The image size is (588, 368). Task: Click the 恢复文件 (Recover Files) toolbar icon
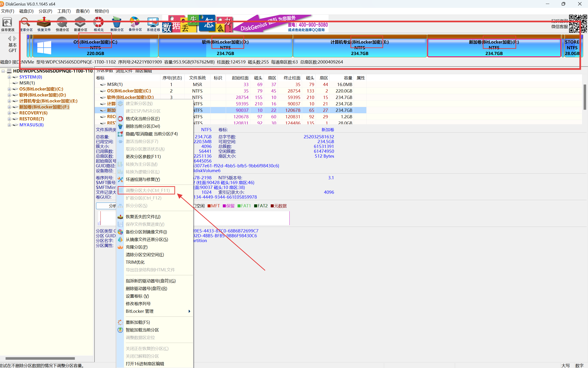click(44, 24)
